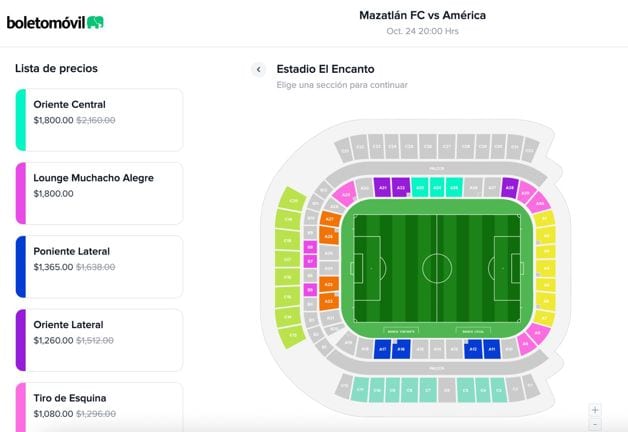
Task: Pick teal section A33 on the map
Action: pyautogui.click(x=419, y=187)
